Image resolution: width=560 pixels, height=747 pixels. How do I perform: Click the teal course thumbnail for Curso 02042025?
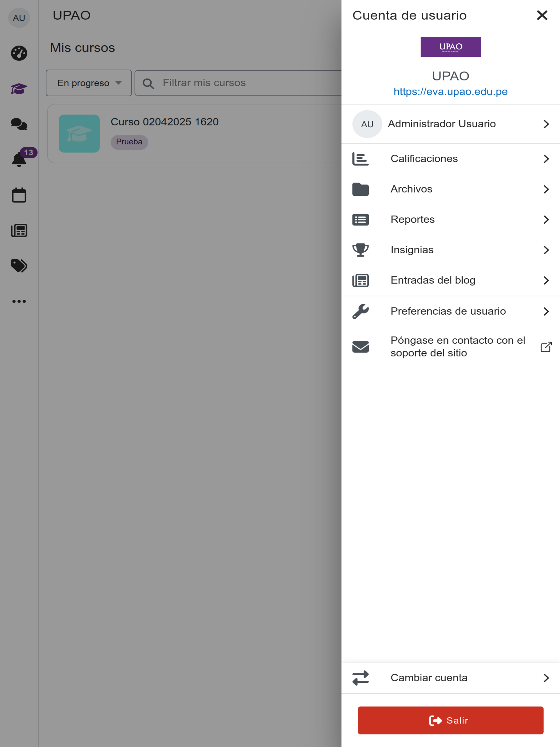79,133
